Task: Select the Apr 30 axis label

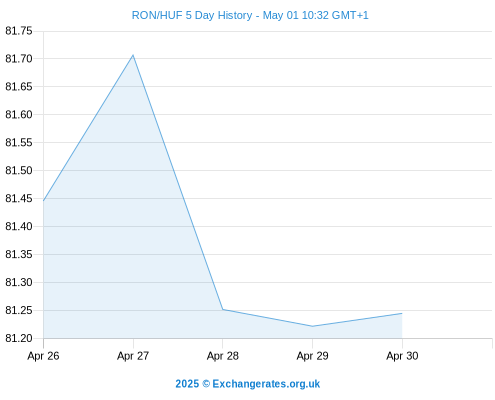Action: coord(402,356)
